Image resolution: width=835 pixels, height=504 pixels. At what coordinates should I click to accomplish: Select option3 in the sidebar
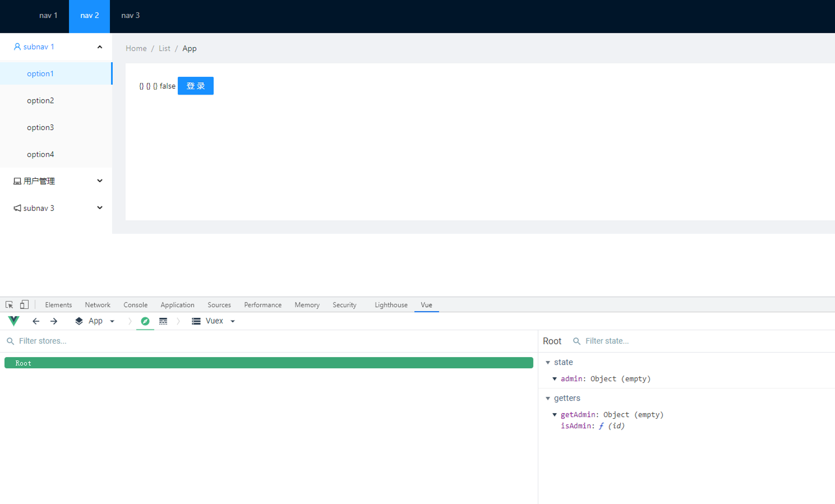point(56,127)
